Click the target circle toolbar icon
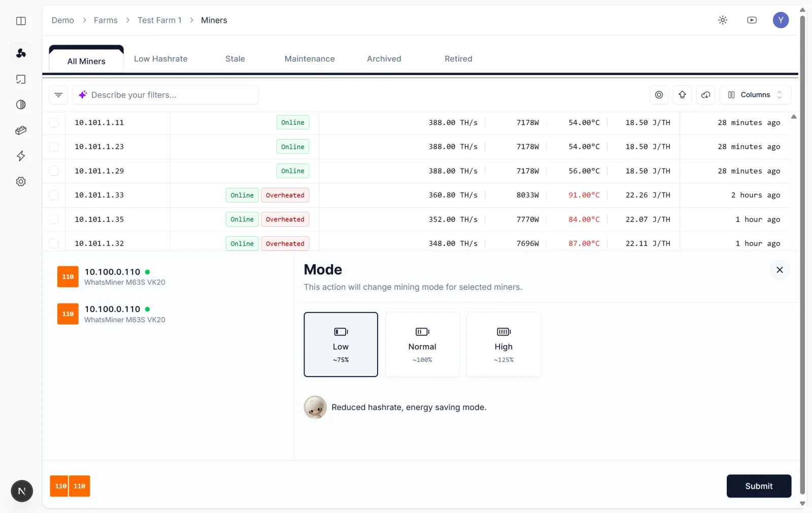This screenshot has width=812, height=513. [659, 95]
